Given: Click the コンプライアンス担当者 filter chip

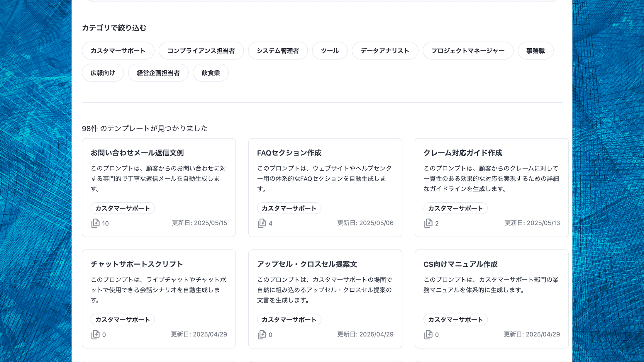Looking at the screenshot, I should pyautogui.click(x=201, y=50).
